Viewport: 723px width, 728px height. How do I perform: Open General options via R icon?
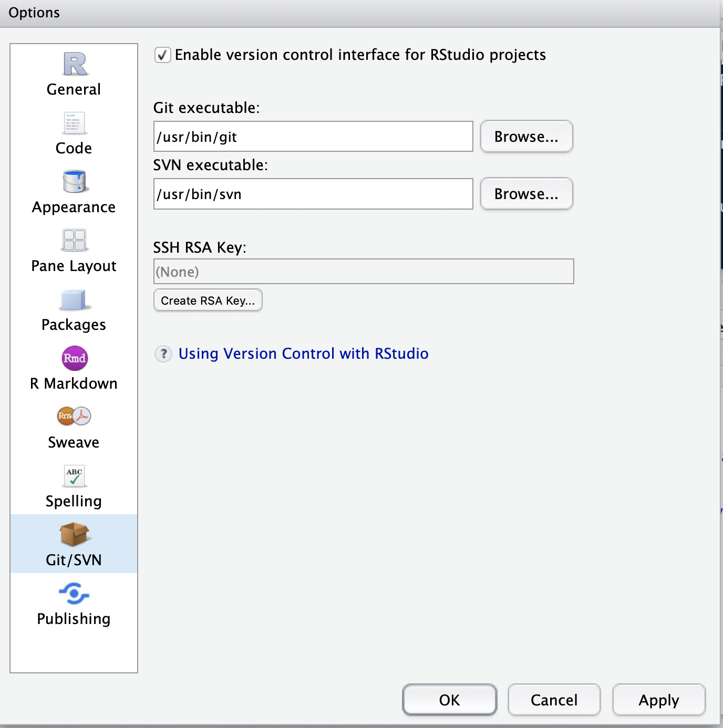tap(75, 64)
